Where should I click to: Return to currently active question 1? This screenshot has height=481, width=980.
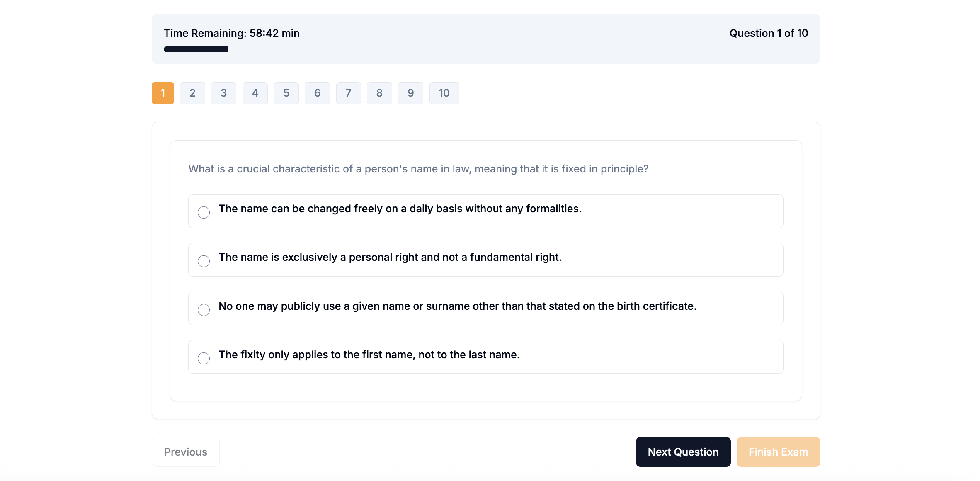click(x=162, y=93)
